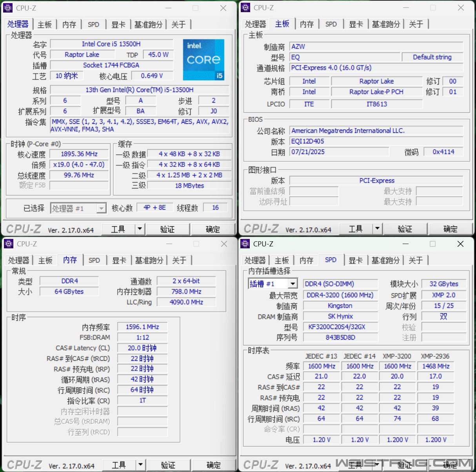This screenshot has width=476, height=472.
Task: Open 工具 dropdown arrow in mainboard window
Action: 377,228
